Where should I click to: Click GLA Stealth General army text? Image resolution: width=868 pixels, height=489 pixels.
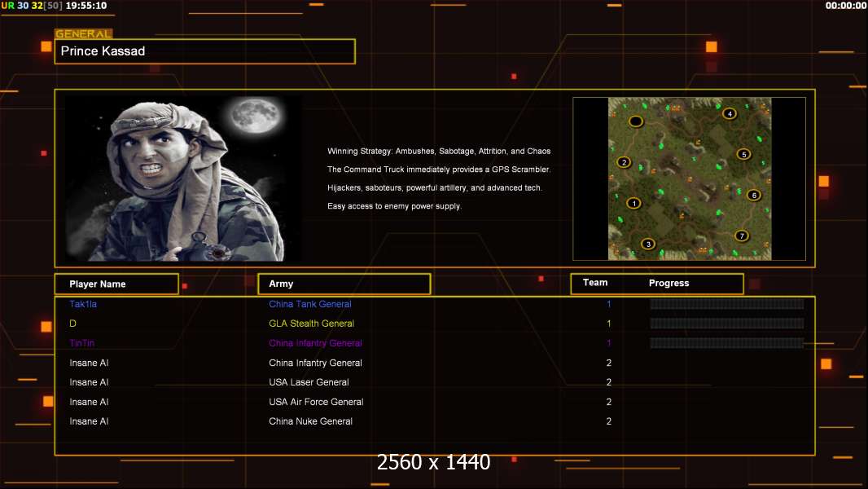tap(311, 324)
